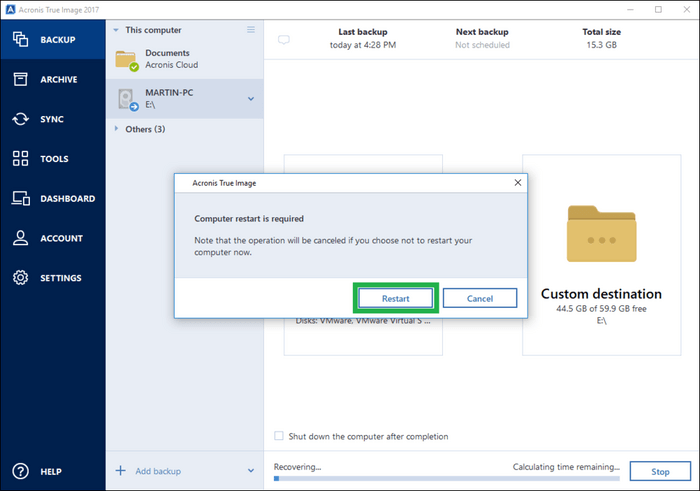
Task: Open the Settings gear icon
Action: [x=20, y=278]
